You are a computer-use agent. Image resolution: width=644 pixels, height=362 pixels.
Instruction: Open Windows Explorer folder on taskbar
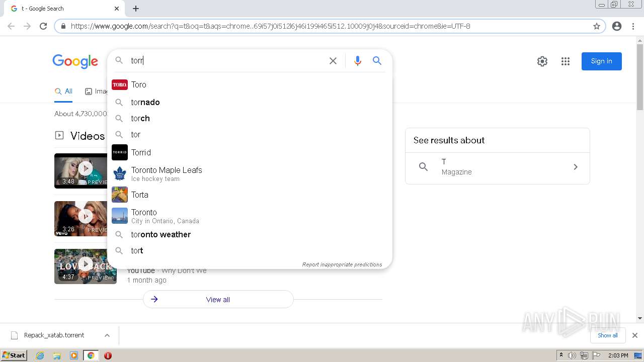pyautogui.click(x=57, y=355)
